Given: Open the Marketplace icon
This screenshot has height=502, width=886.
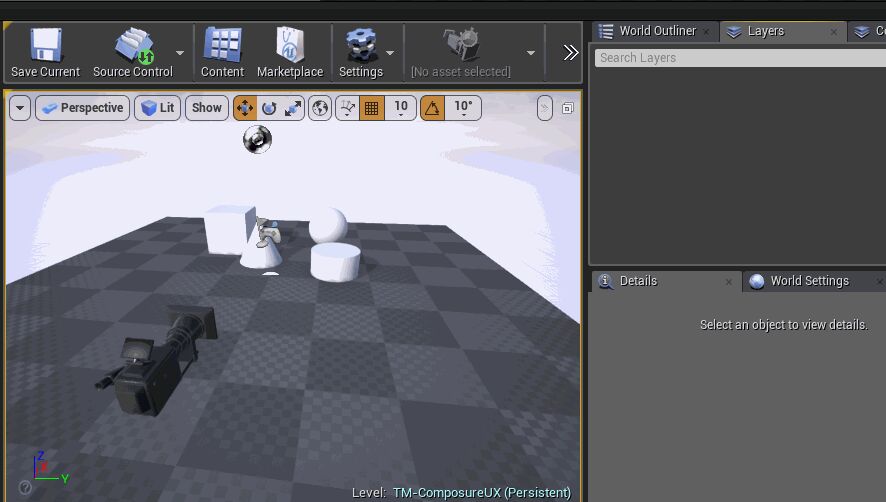Looking at the screenshot, I should [x=290, y=52].
